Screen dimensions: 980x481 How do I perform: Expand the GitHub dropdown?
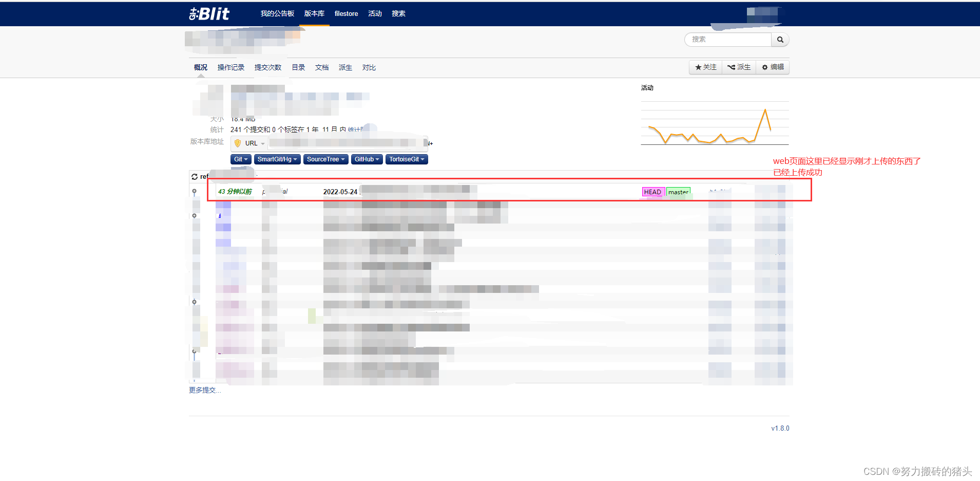click(367, 159)
